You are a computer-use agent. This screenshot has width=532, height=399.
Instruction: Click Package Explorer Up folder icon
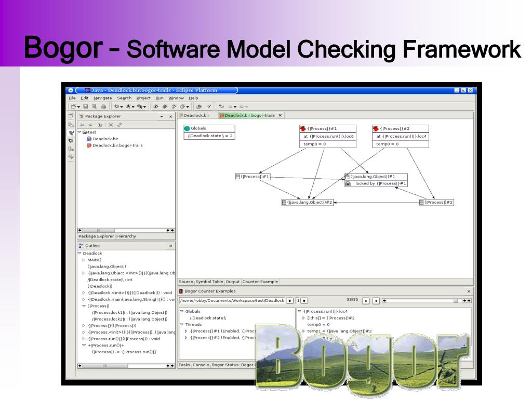click(100, 125)
